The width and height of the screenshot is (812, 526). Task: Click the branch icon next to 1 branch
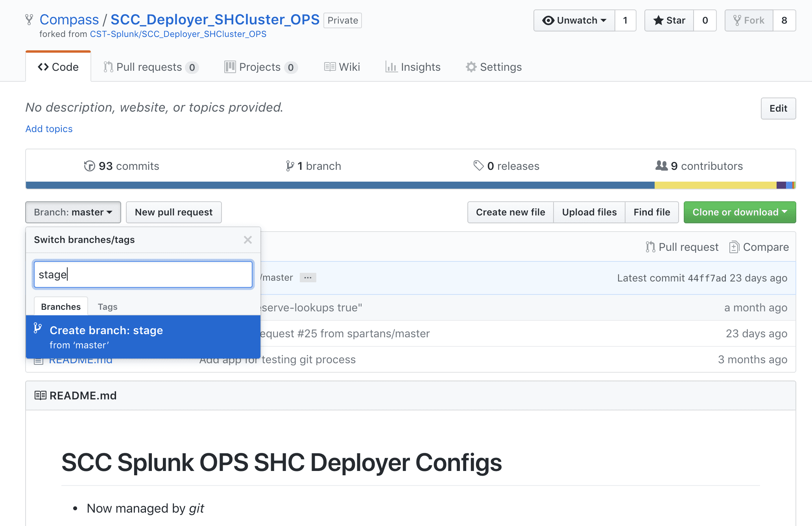coord(290,166)
